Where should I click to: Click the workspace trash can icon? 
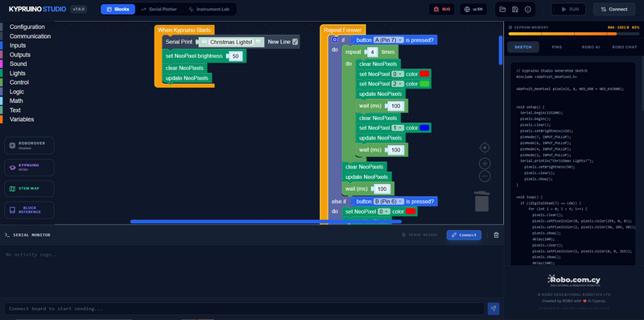point(481,202)
